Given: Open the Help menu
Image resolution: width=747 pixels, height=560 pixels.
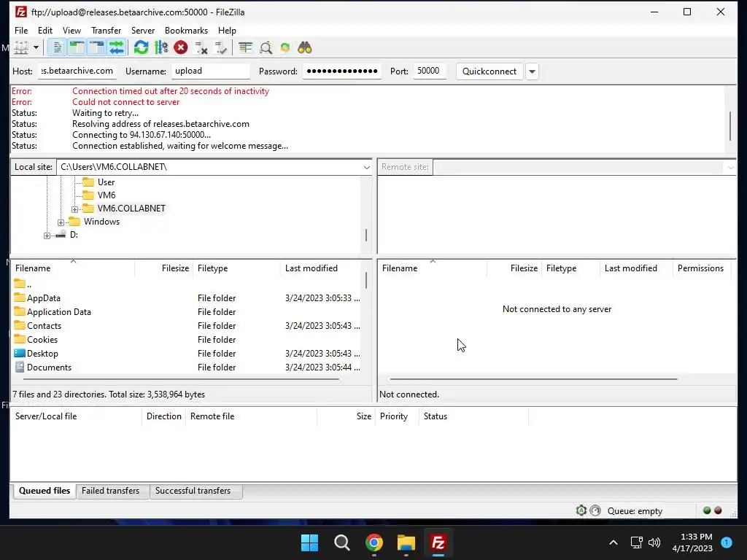Looking at the screenshot, I should [228, 31].
